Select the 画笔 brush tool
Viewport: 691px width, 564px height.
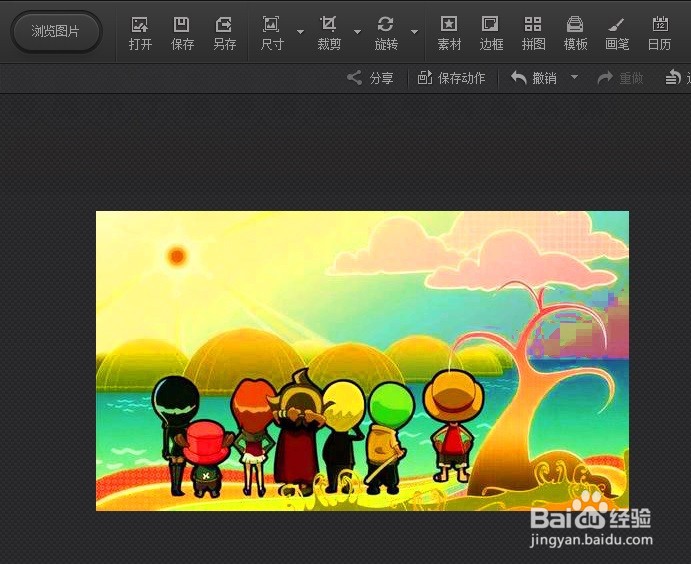[x=617, y=33]
